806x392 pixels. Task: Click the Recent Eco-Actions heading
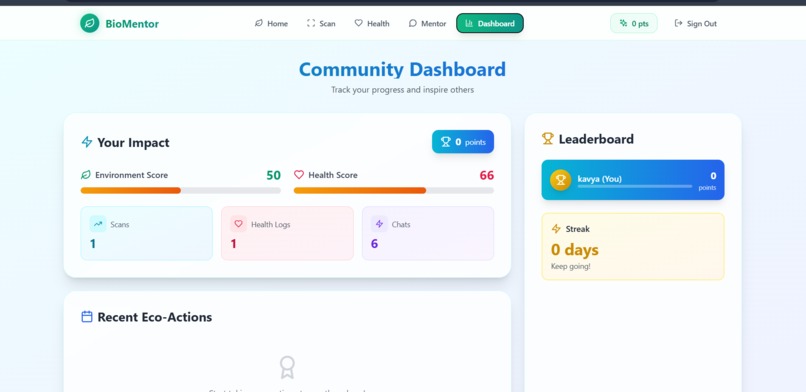click(x=155, y=317)
